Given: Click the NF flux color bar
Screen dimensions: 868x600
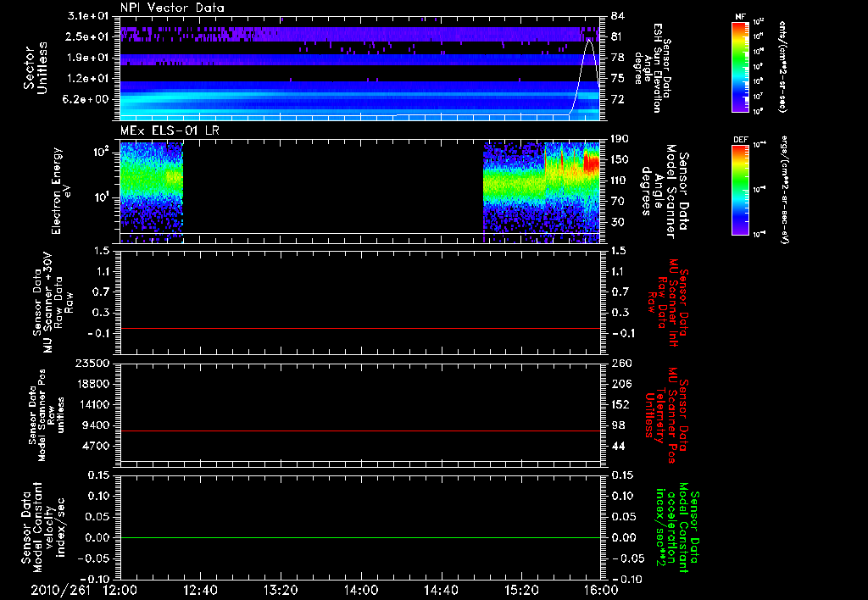Looking at the screenshot, I should coord(740,67).
